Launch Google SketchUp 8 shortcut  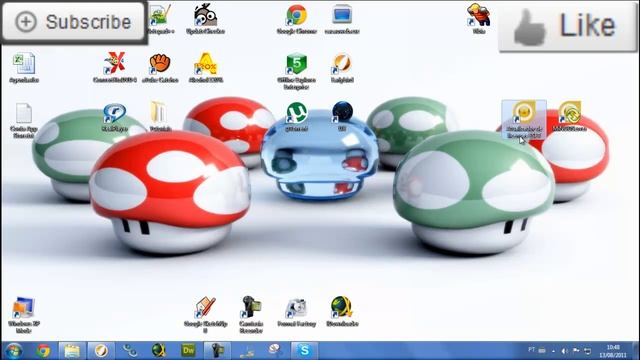[205, 315]
